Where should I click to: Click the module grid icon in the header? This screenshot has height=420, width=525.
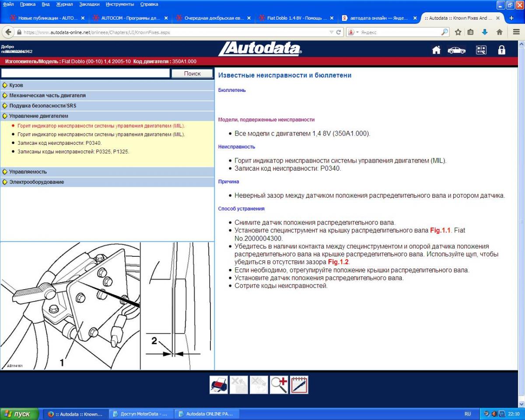(x=481, y=50)
